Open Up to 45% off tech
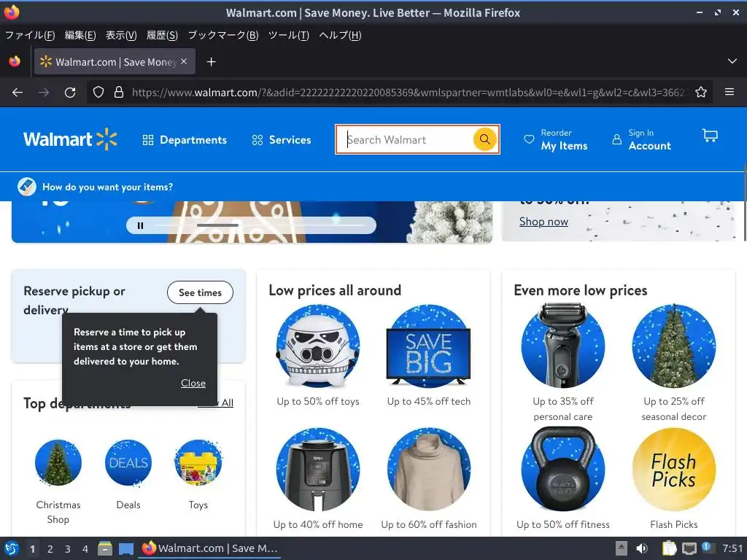Image resolution: width=747 pixels, height=560 pixels. pos(429,356)
